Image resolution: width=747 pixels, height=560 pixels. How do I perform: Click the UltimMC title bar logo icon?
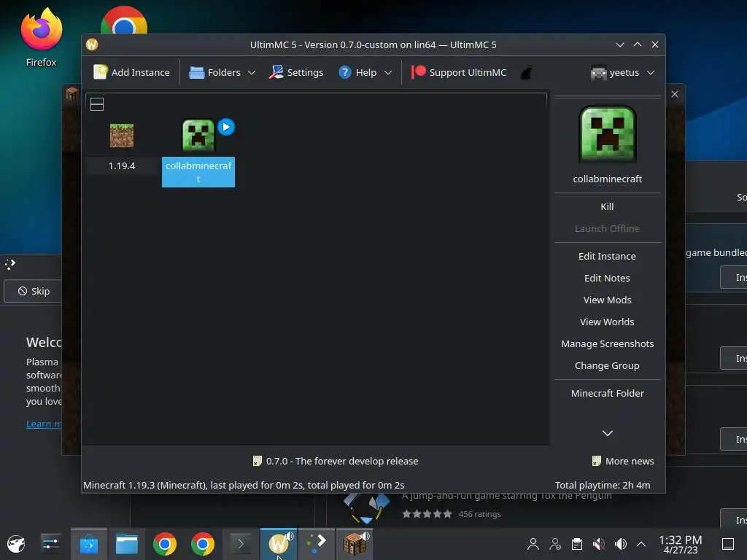(x=92, y=44)
